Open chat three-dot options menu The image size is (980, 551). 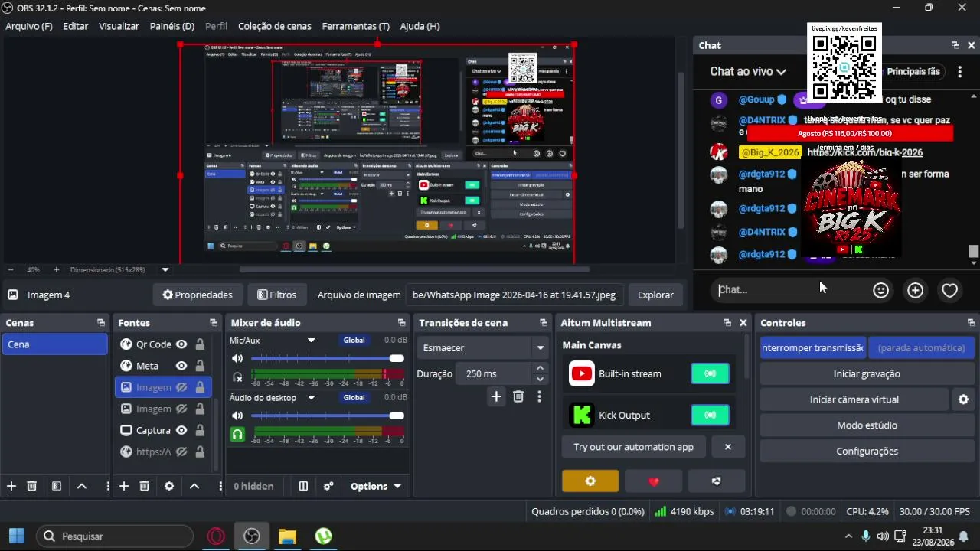(x=959, y=71)
